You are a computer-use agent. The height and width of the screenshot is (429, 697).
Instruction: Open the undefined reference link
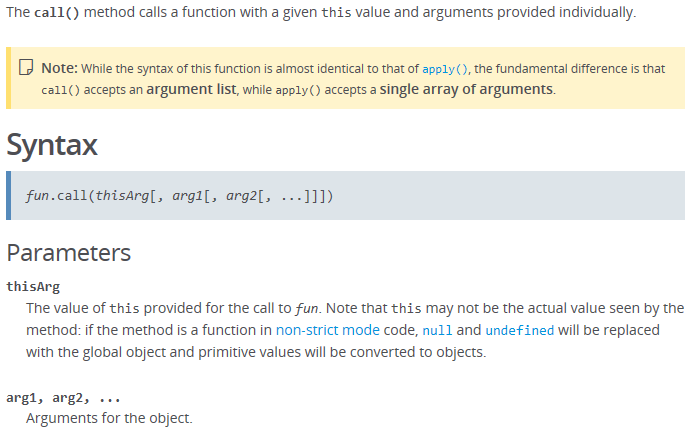520,330
